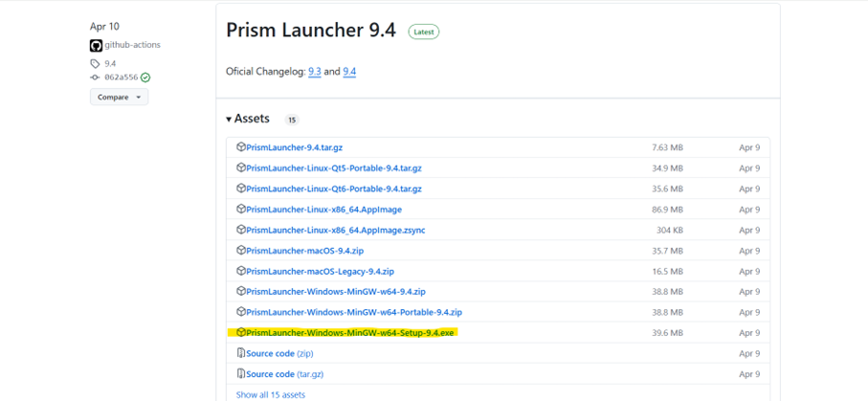The width and height of the screenshot is (868, 401).
Task: Click the 34.9 MB file size
Action: 667,168
